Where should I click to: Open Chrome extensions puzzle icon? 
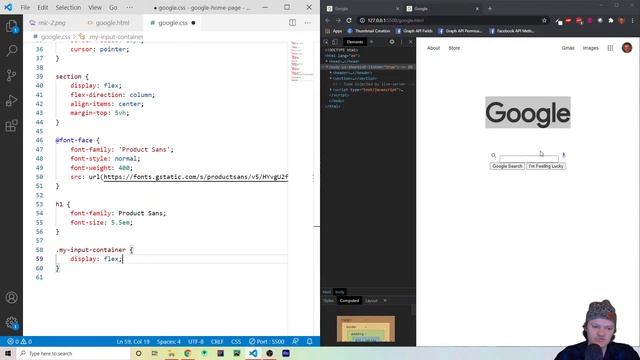click(611, 20)
